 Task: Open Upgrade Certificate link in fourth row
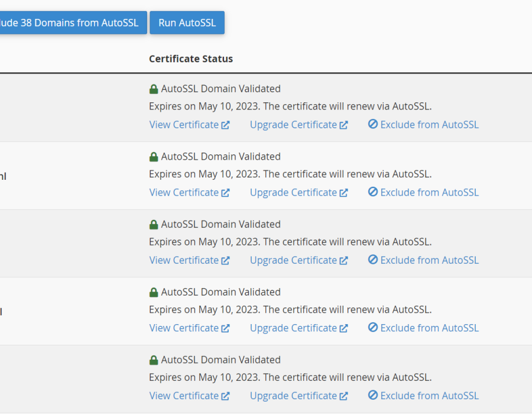pyautogui.click(x=299, y=328)
